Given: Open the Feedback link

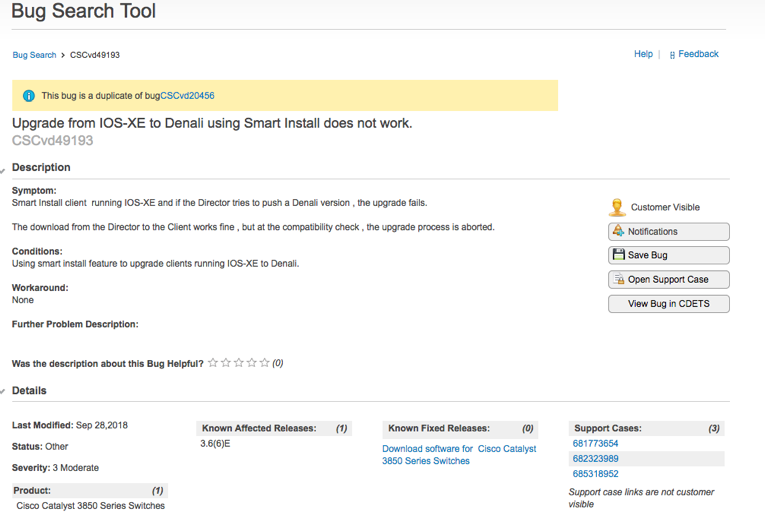Looking at the screenshot, I should coord(698,54).
